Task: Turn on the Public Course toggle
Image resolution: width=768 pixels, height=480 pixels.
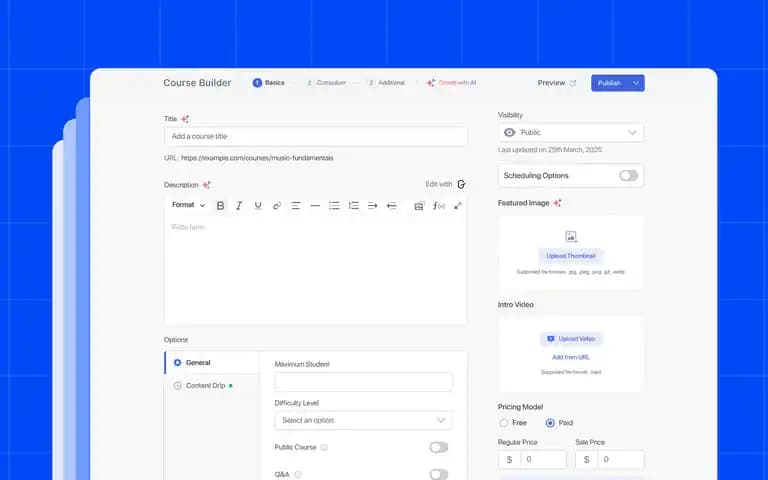Action: point(438,447)
